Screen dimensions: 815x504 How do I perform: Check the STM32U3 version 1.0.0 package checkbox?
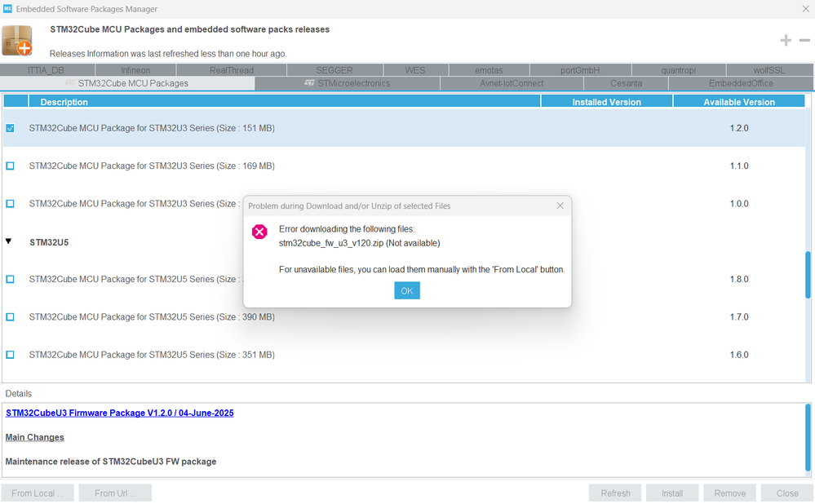10,204
